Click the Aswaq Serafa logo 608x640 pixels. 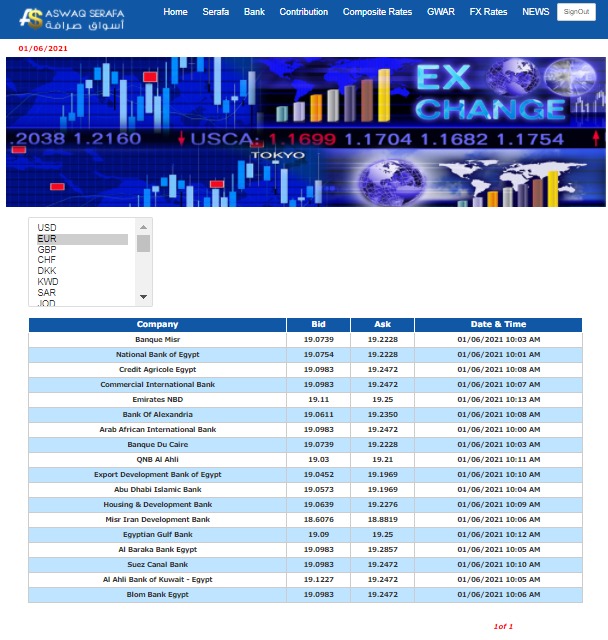pos(72,19)
